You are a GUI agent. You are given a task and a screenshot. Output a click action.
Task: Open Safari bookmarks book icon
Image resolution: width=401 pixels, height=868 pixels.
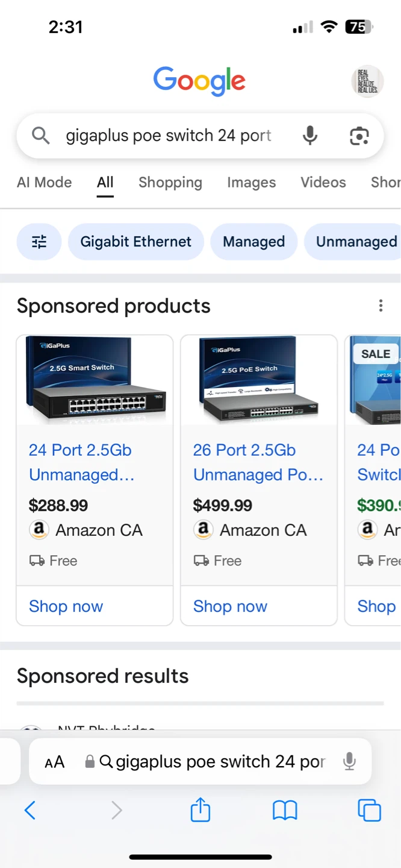(285, 810)
